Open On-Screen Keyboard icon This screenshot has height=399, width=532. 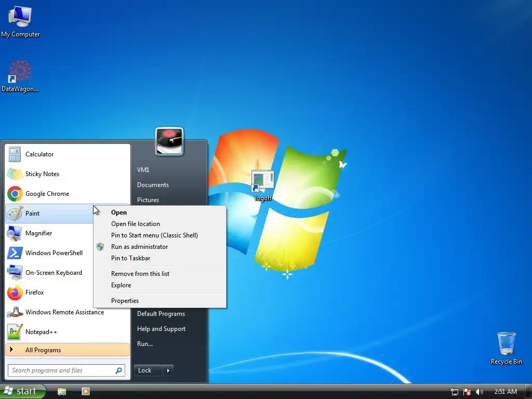15,273
